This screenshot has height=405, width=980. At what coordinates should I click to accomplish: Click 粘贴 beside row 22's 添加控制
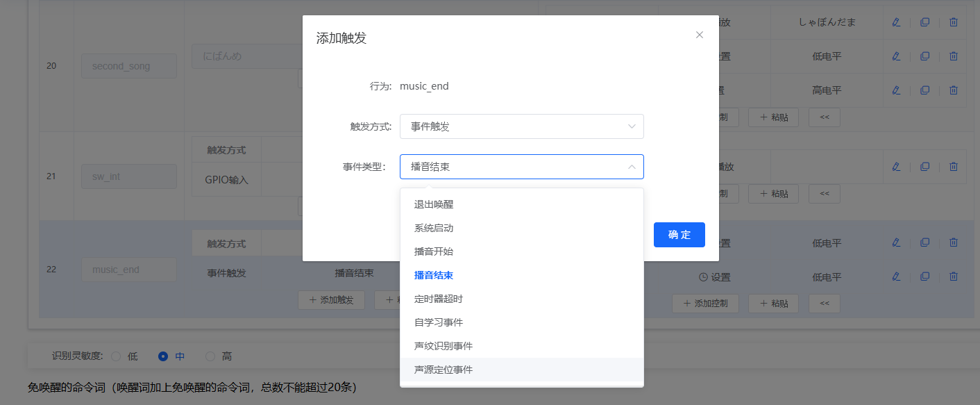click(773, 304)
